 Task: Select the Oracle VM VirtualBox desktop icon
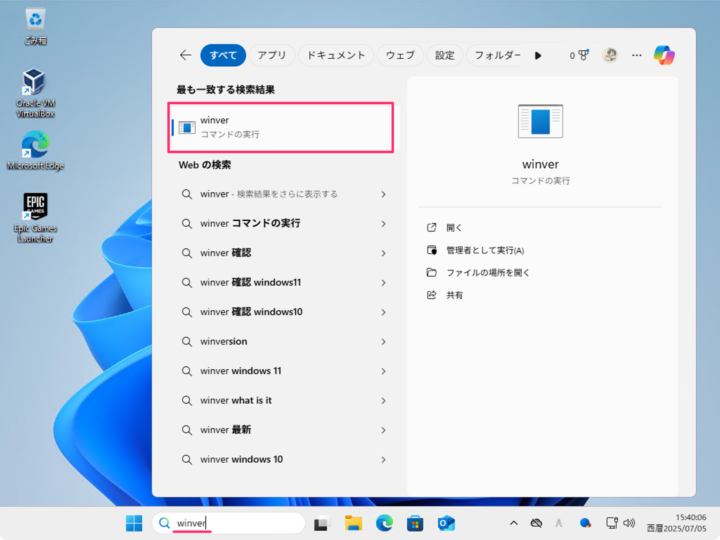(35, 93)
